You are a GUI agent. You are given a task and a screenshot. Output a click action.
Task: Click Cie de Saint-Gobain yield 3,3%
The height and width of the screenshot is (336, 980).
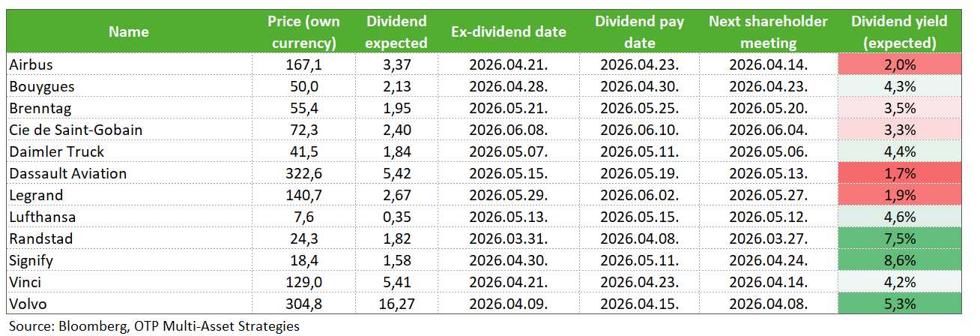[899, 130]
